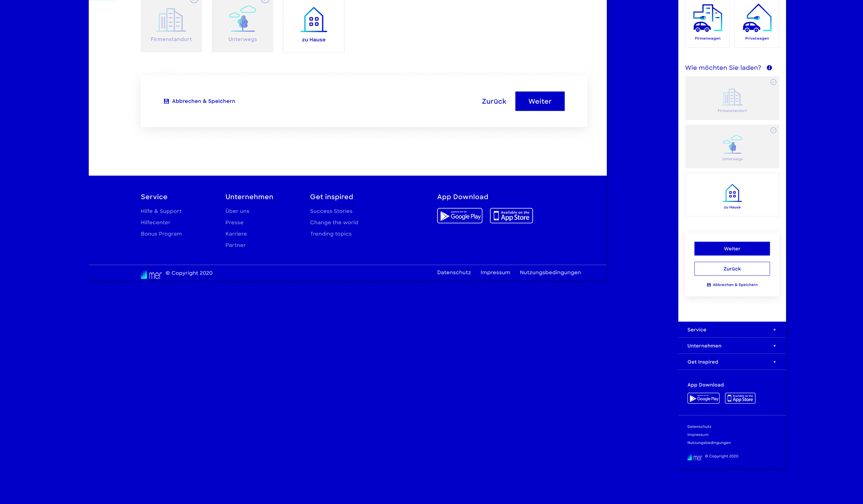Go to Karriere in Unternehmen column

click(x=236, y=234)
